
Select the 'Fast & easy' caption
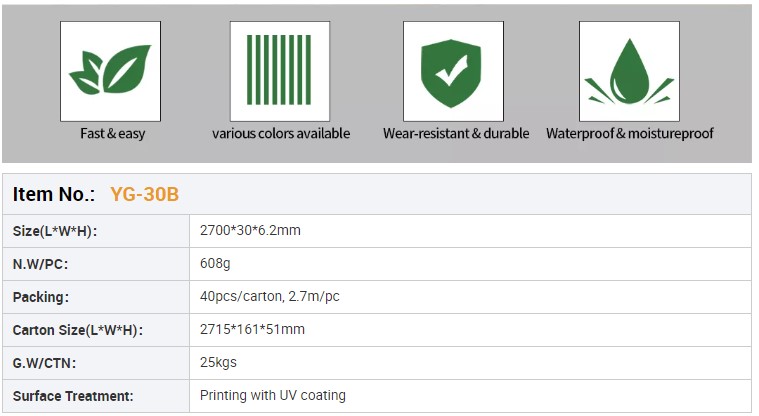point(113,134)
